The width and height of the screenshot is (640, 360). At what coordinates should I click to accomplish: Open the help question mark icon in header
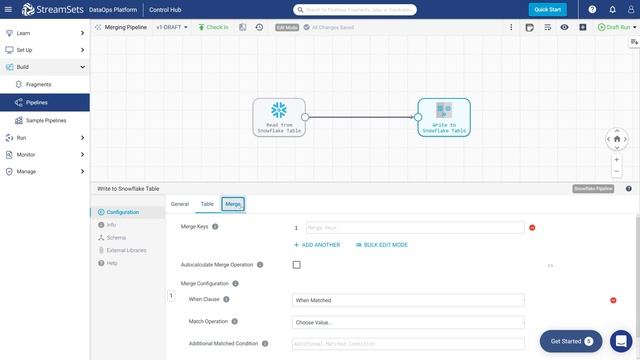click(592, 9)
